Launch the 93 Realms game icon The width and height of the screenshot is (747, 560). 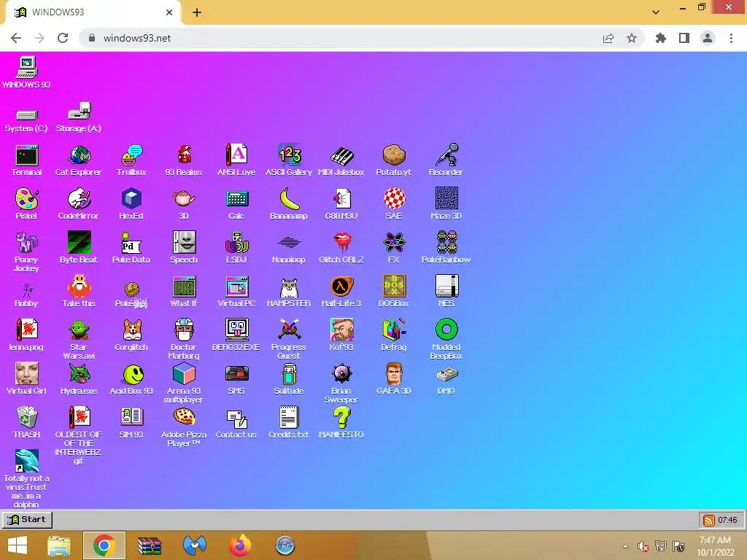(184, 160)
